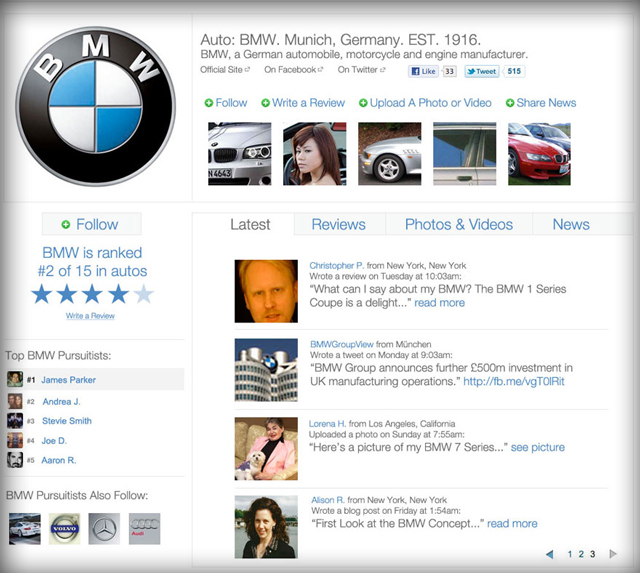
Task: Click the 515 tweet count bubble
Action: (514, 71)
